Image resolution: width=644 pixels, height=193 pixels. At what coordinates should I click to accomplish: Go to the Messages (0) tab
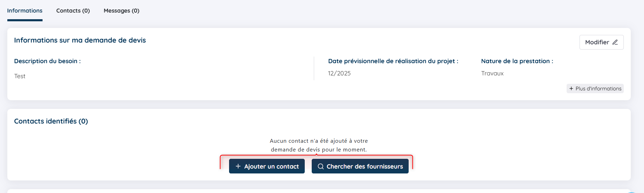tap(121, 11)
